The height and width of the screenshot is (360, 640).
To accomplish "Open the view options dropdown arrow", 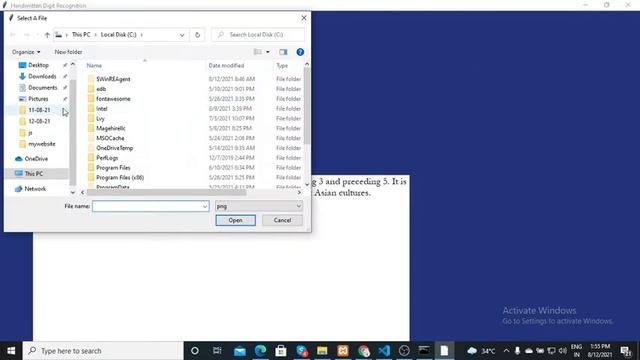I will 268,52.
